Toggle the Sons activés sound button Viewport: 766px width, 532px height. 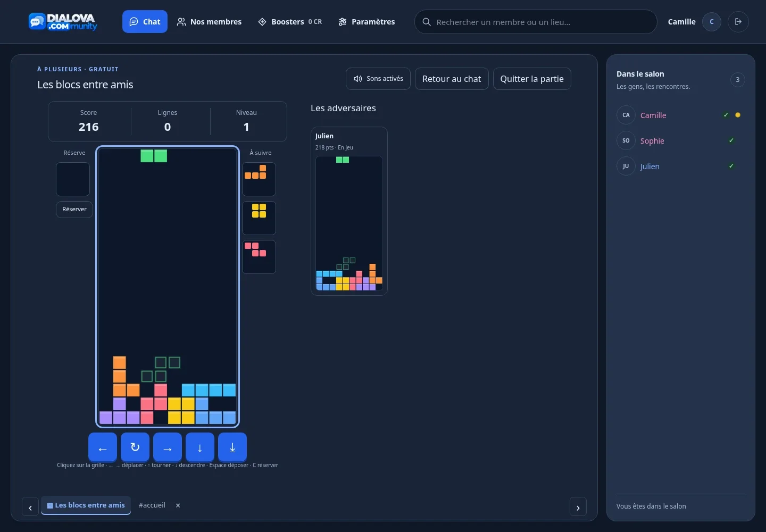[x=378, y=79]
